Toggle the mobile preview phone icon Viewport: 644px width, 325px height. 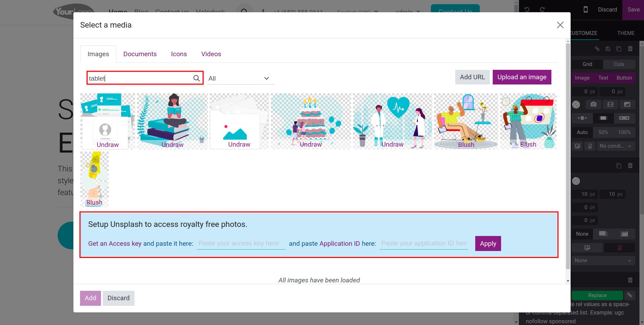click(x=586, y=9)
